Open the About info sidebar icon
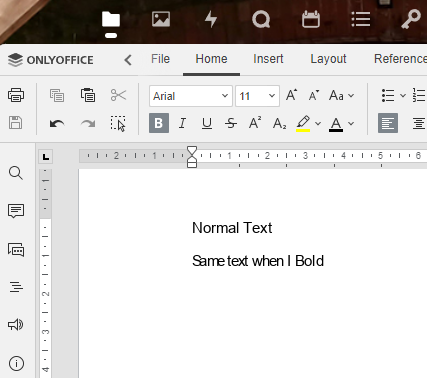427x378 pixels. click(16, 363)
